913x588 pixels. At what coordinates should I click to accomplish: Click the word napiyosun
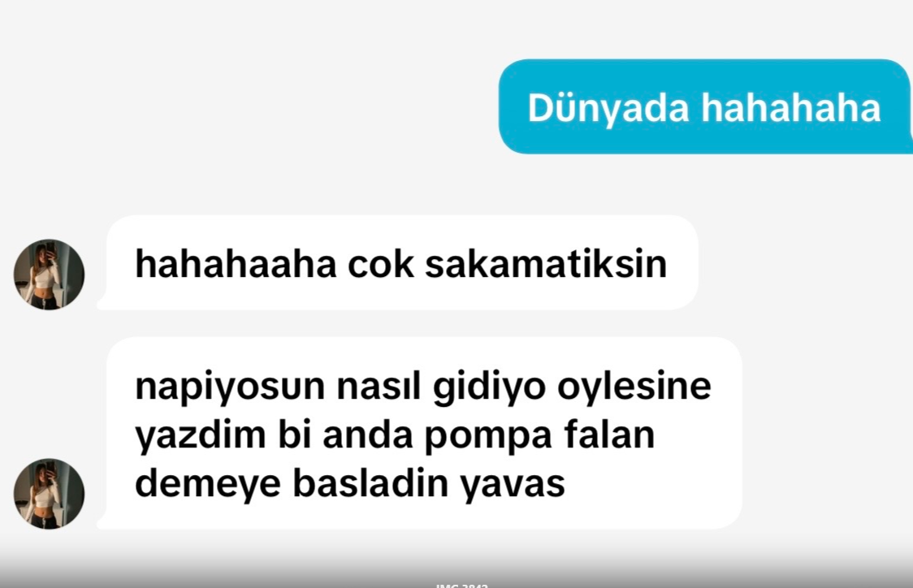[229, 386]
